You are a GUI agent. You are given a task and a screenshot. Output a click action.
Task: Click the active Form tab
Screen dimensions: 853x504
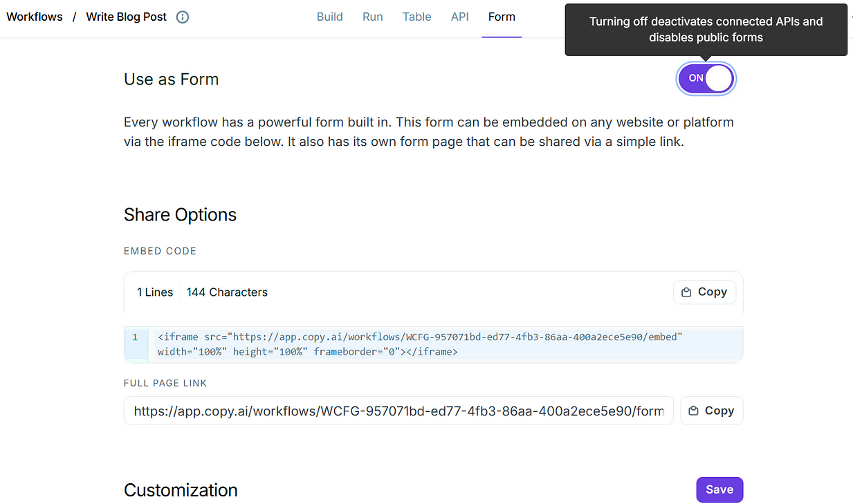(x=502, y=17)
